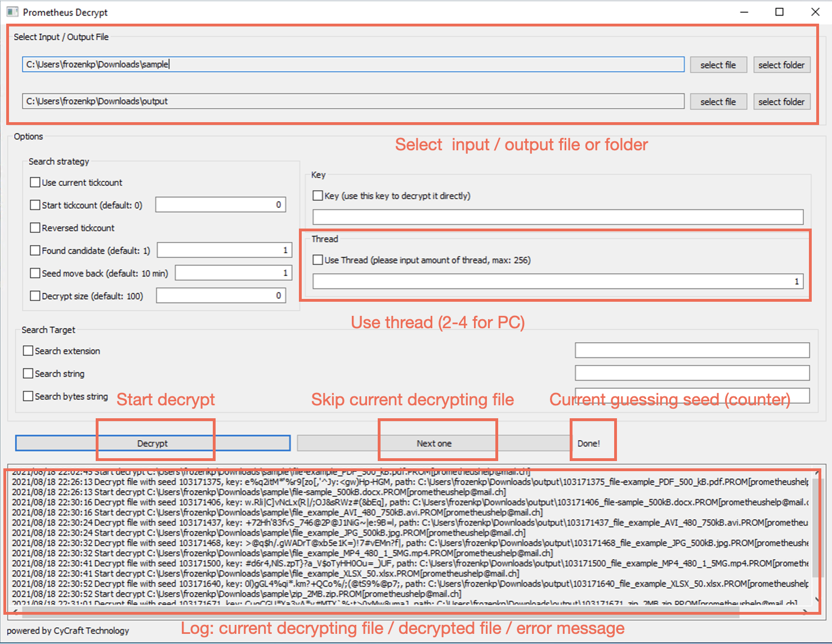Click the Decrypt size value field
832x644 pixels.
point(221,296)
